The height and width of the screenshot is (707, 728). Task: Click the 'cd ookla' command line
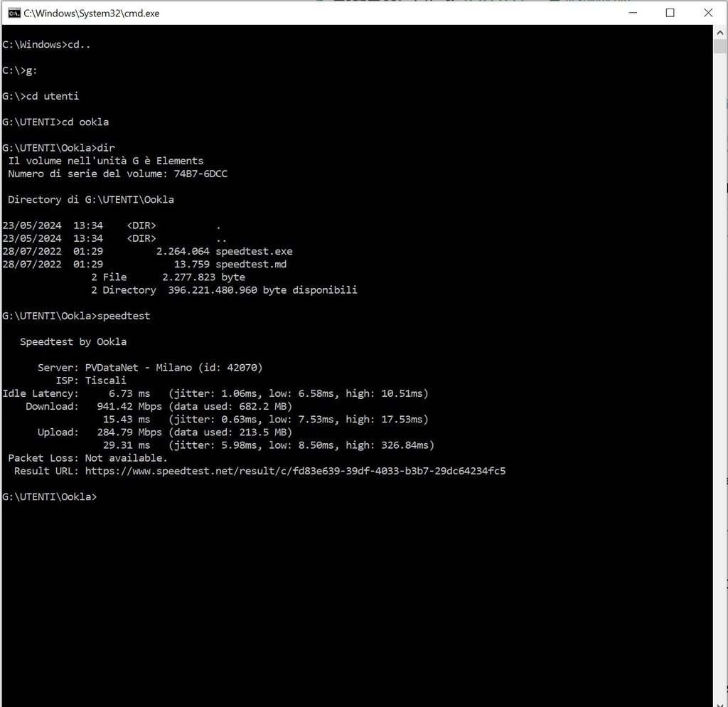[x=55, y=122]
